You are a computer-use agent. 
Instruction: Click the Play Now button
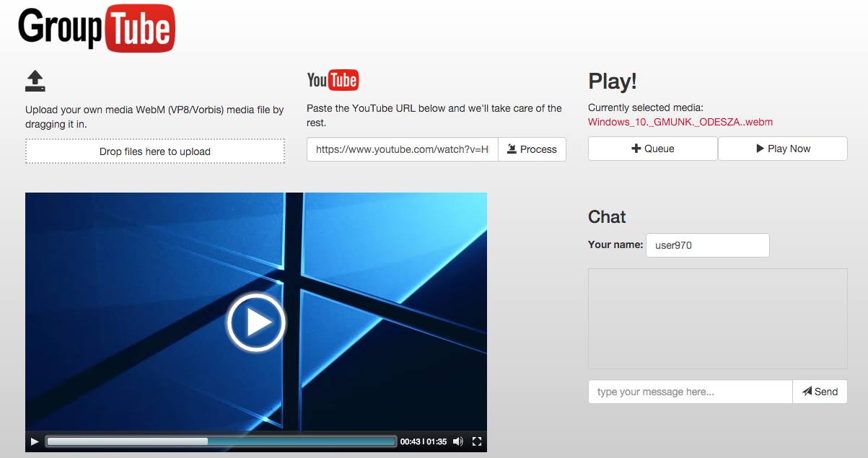783,149
